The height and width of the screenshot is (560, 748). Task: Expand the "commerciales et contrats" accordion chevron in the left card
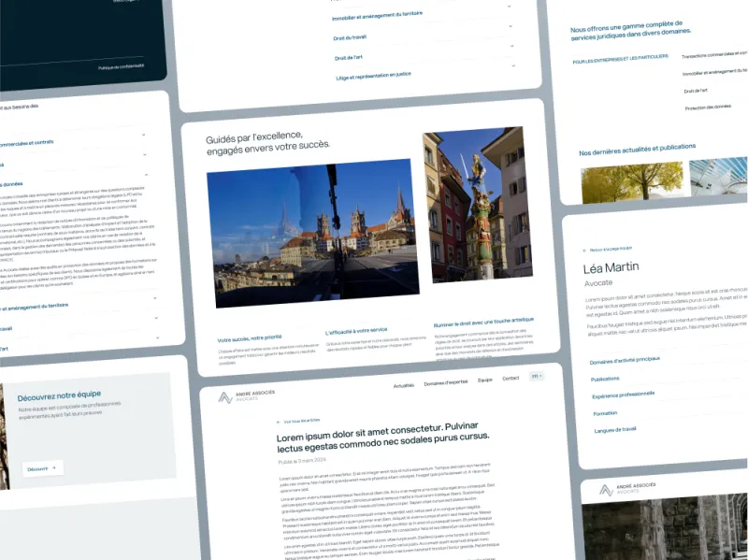click(144, 135)
